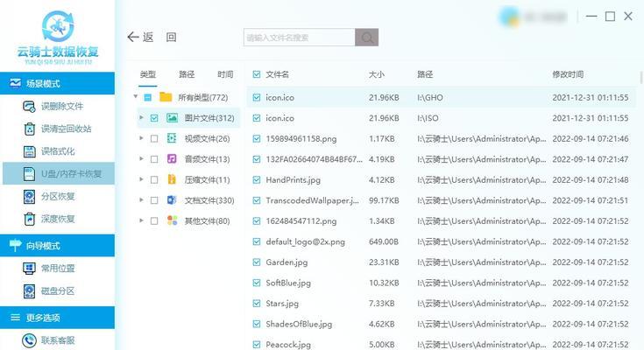The image size is (644, 350).
Task: Click the magnifier search icon button
Action: 367,38
